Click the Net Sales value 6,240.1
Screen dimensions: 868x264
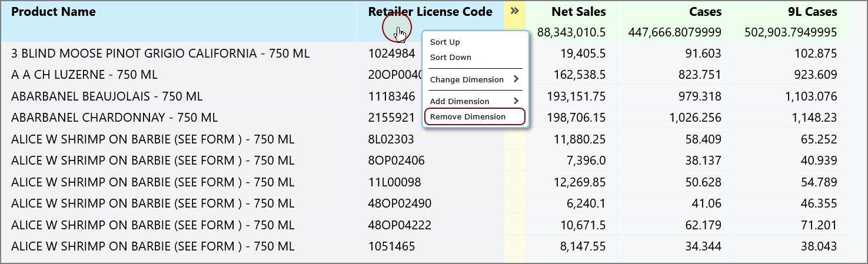[586, 203]
